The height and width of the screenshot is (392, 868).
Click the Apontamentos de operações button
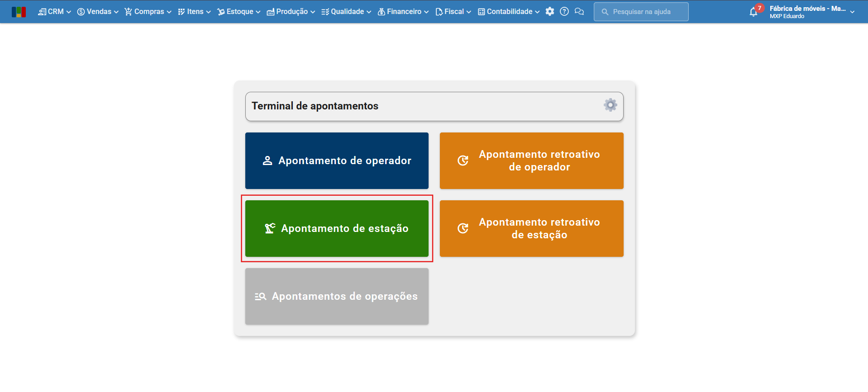tap(337, 296)
